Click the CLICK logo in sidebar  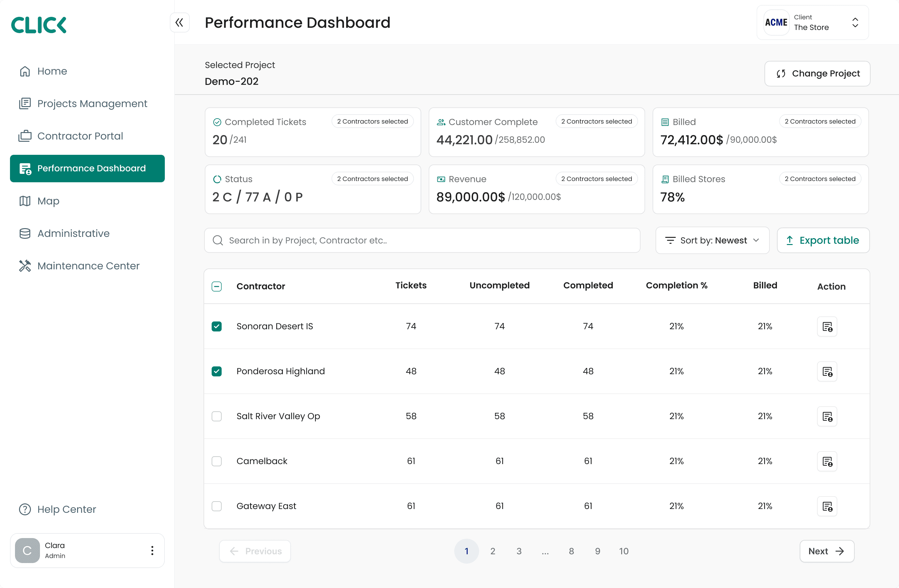pyautogui.click(x=39, y=25)
